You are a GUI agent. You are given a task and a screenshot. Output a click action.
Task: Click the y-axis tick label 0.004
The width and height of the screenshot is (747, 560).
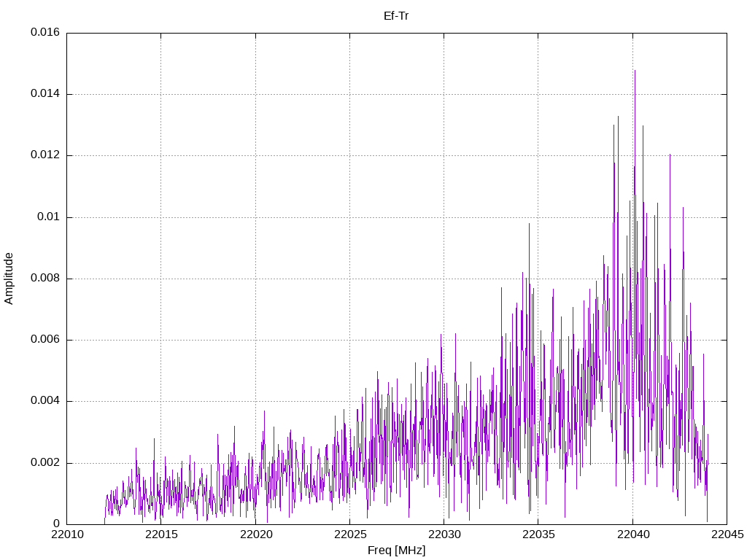[x=45, y=401]
